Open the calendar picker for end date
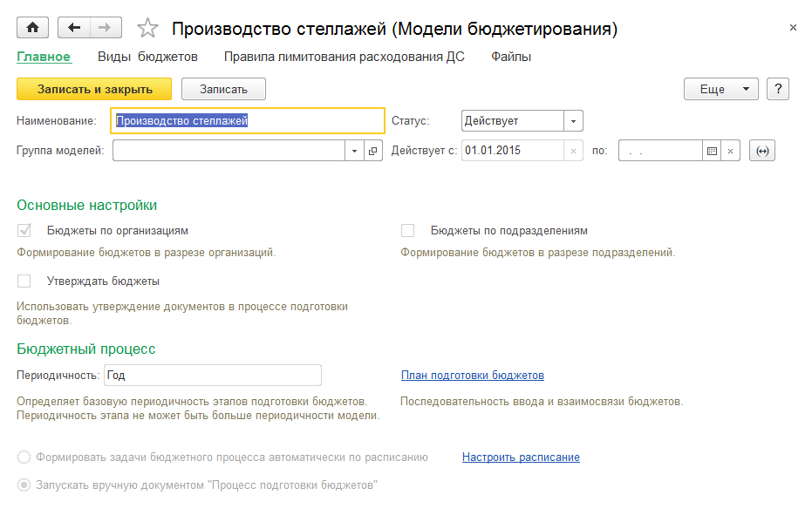 click(x=713, y=151)
